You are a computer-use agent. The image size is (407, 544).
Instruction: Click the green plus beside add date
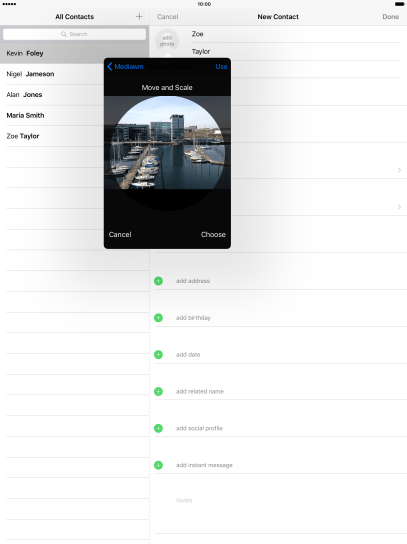[x=158, y=355]
